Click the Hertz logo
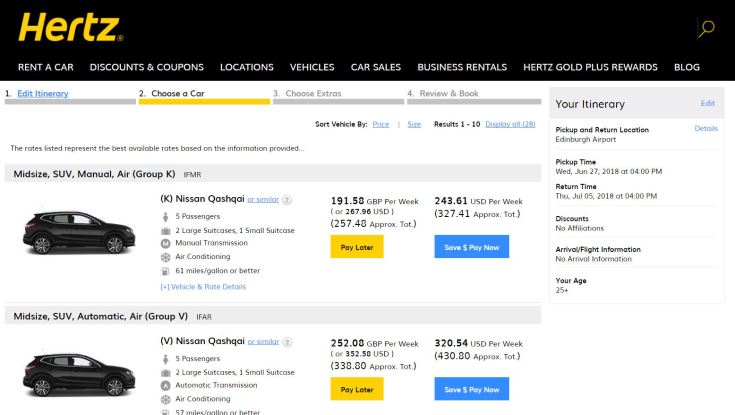Viewport: 735px width, 415px height. (70, 28)
